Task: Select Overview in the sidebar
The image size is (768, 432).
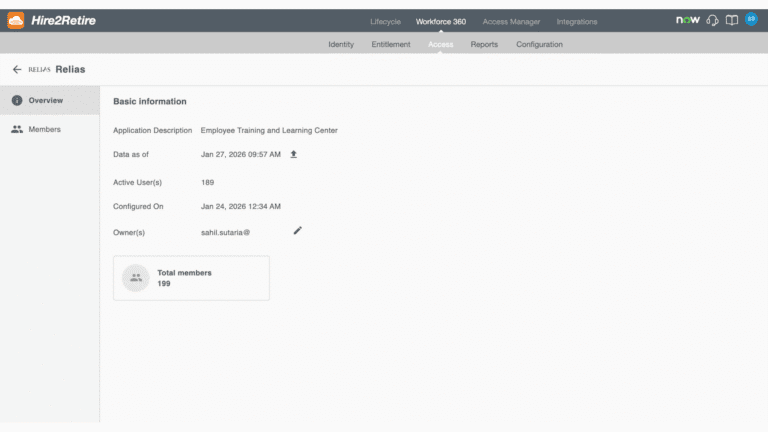Action: point(50,100)
